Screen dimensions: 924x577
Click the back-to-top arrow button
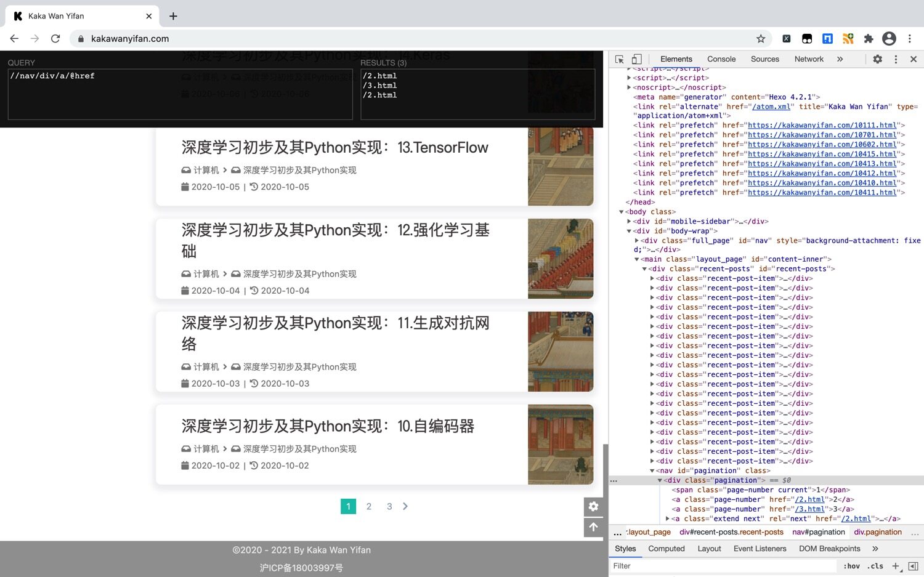click(593, 527)
